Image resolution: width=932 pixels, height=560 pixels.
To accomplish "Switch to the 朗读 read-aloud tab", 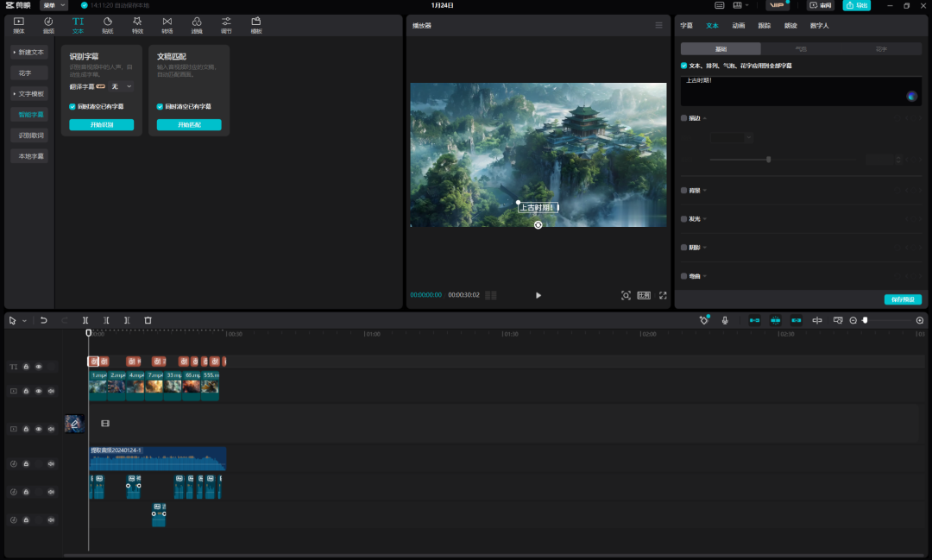I will 790,26.
